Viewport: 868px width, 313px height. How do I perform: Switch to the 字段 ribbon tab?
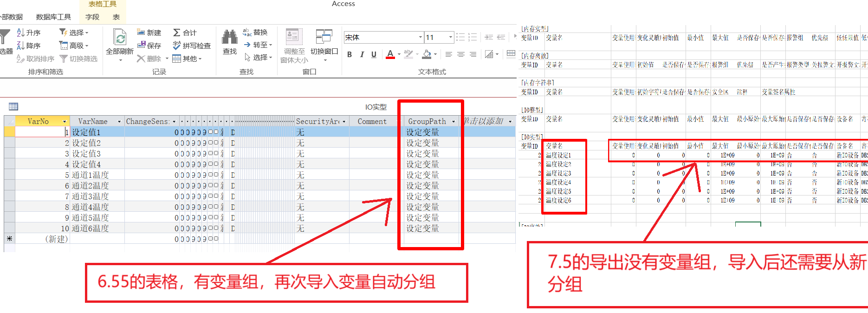click(x=92, y=17)
